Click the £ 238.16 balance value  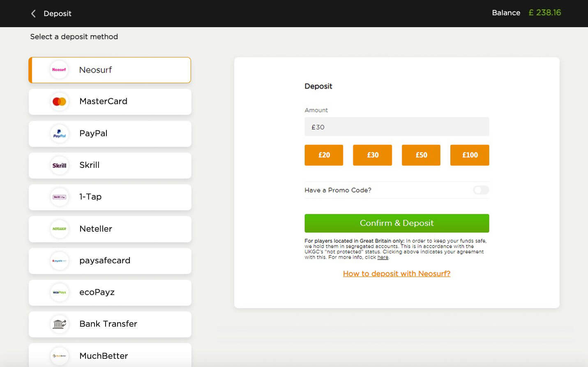click(544, 13)
